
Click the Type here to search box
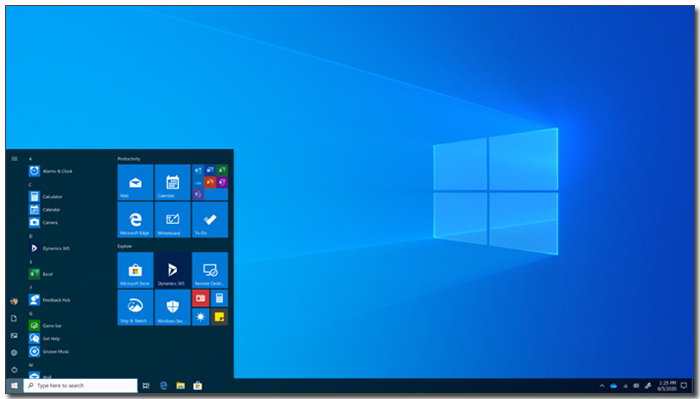(80, 386)
